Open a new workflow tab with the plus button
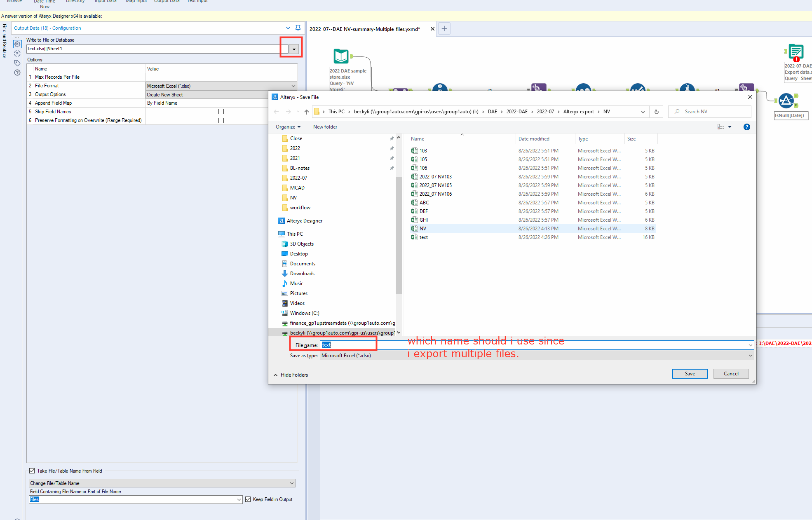 pos(444,28)
